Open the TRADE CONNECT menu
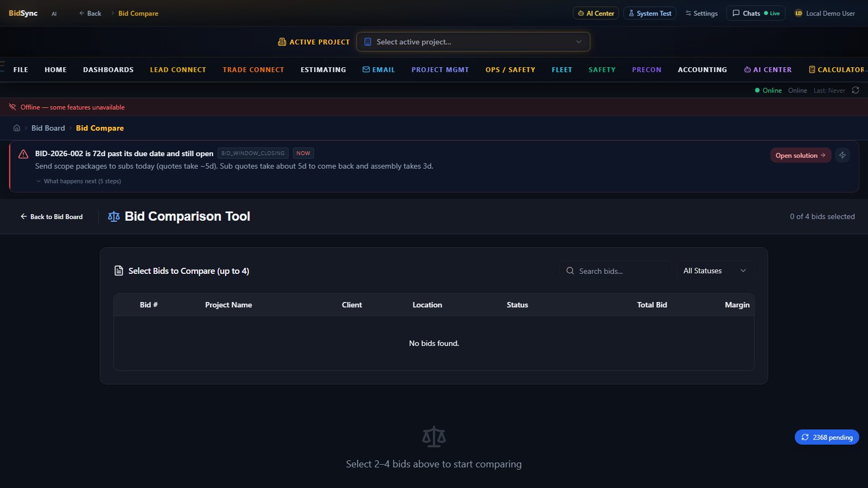This screenshot has width=868, height=488. pos(253,69)
